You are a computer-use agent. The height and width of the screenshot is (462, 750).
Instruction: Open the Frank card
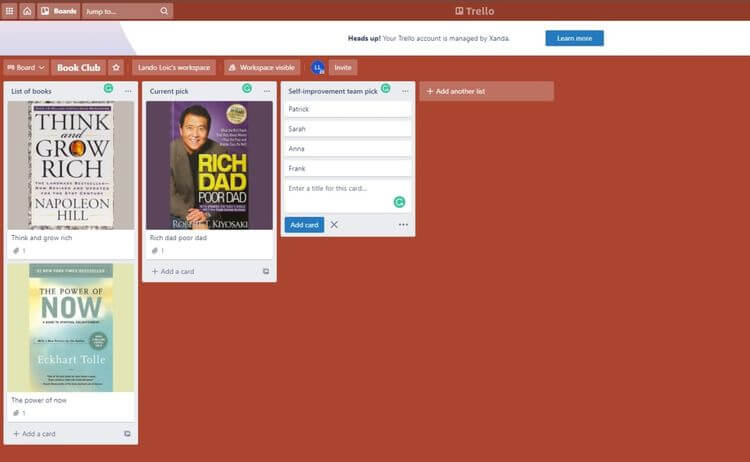[x=348, y=168]
